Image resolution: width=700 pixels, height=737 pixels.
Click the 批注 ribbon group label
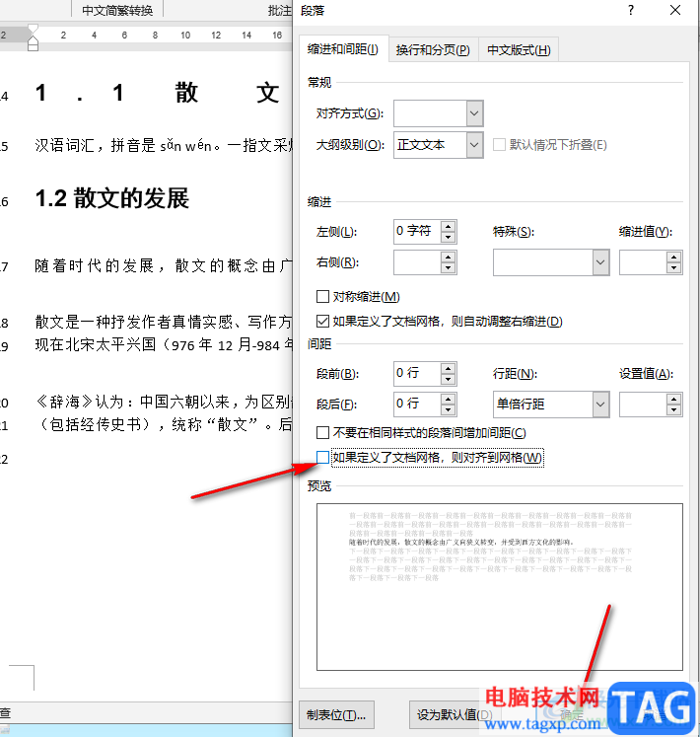click(x=280, y=10)
